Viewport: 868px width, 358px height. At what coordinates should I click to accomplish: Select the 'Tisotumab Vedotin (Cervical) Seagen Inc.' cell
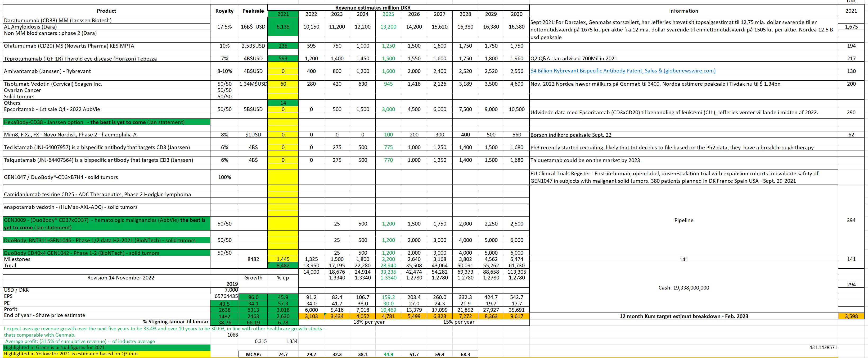pyautogui.click(x=106, y=84)
